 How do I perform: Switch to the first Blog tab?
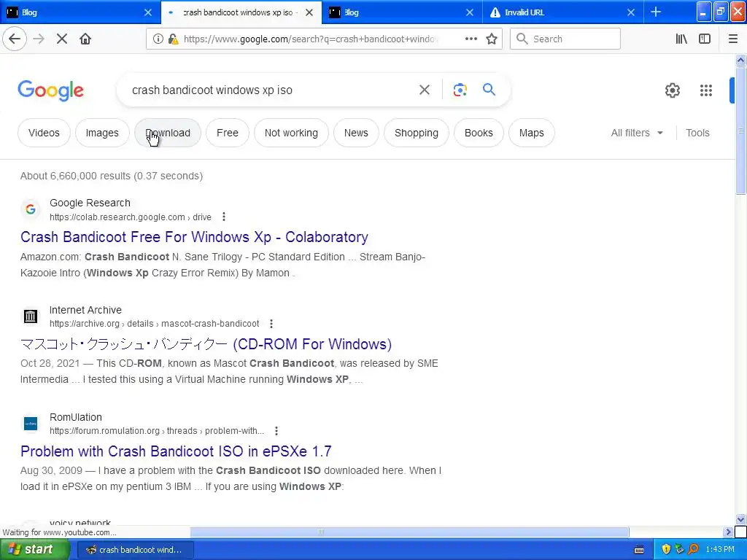pos(80,12)
